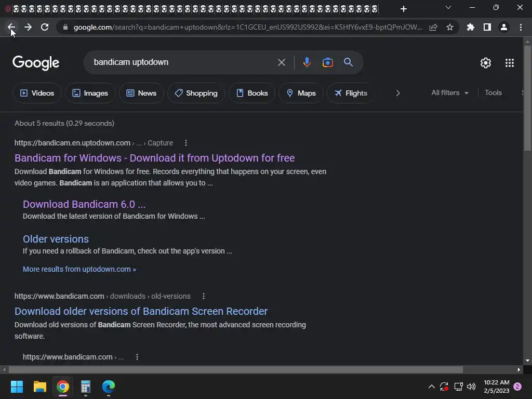532x399 pixels.
Task: Switch to the Flights filter
Action: [x=351, y=93]
